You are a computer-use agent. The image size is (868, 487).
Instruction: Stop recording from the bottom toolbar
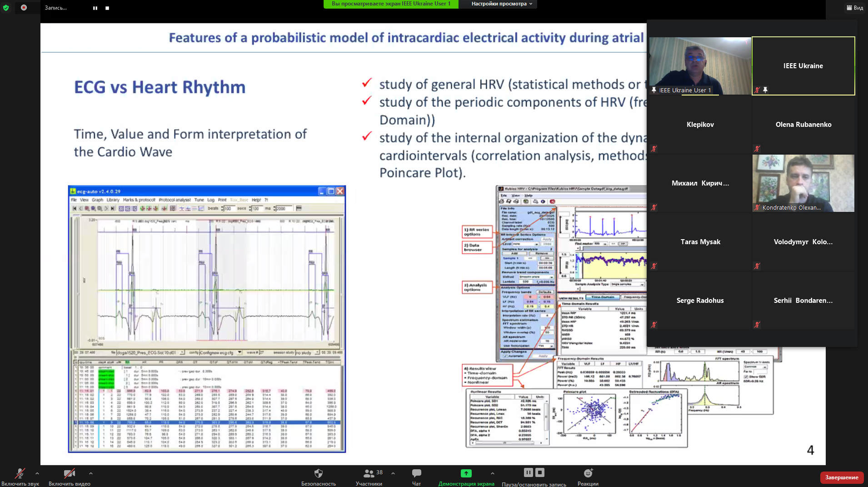[x=540, y=472]
